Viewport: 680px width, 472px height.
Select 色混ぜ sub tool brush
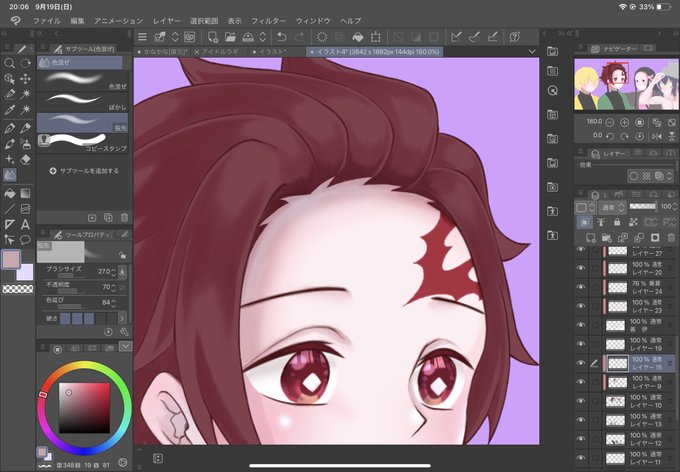(x=83, y=81)
